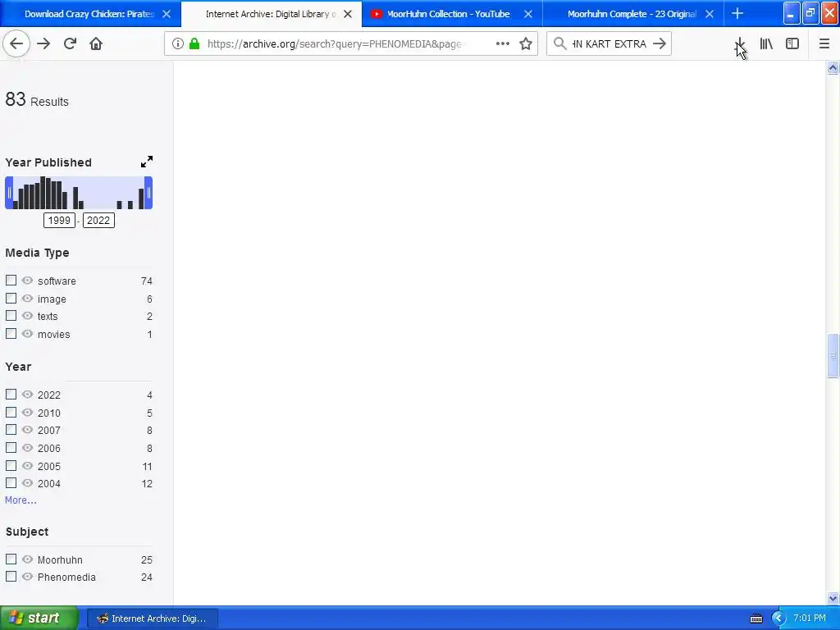Image resolution: width=840 pixels, height=630 pixels.
Task: Toggle the eye icon next to 2004
Action: (27, 483)
